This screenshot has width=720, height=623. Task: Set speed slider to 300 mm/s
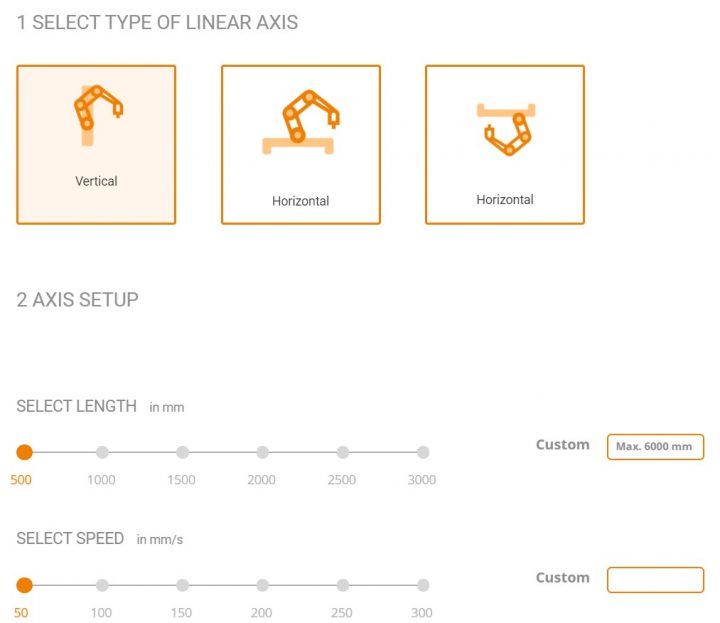click(423, 585)
